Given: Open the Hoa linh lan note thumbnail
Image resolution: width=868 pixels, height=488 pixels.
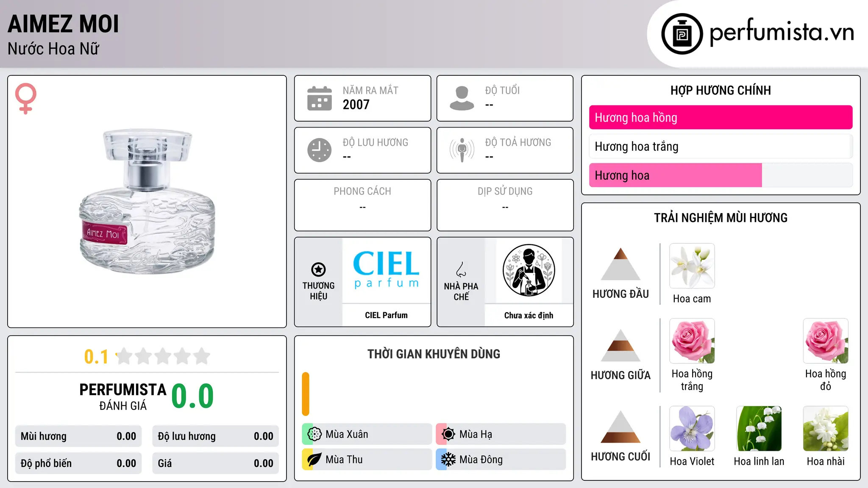Looking at the screenshot, I should pos(759,429).
